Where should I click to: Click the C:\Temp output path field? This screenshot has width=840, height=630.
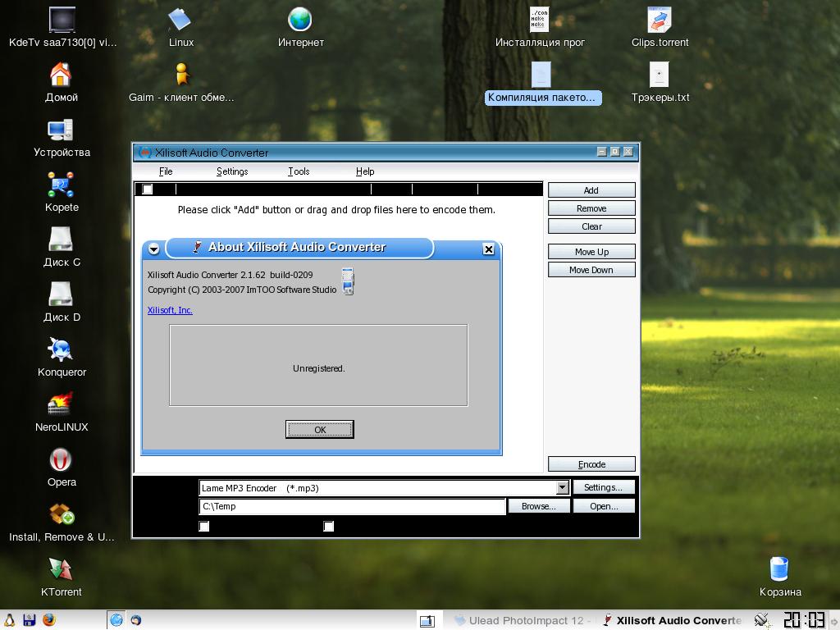coord(352,506)
